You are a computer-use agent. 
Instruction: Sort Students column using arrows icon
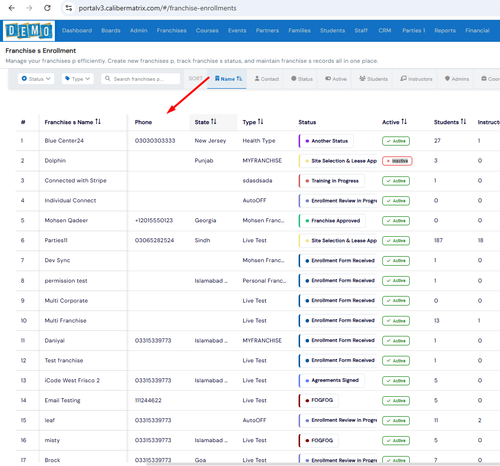(x=463, y=122)
